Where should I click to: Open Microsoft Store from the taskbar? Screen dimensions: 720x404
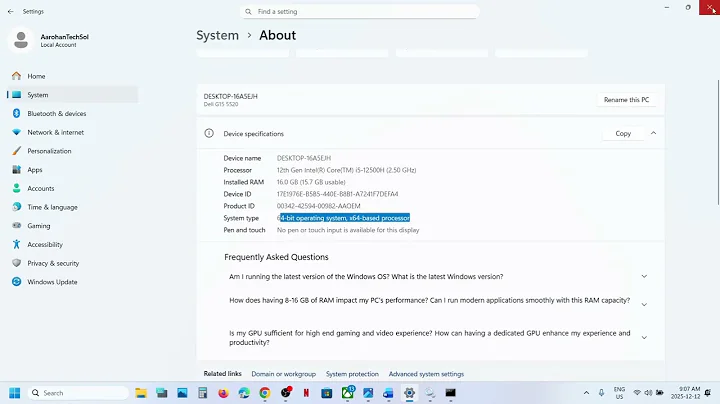[326, 393]
